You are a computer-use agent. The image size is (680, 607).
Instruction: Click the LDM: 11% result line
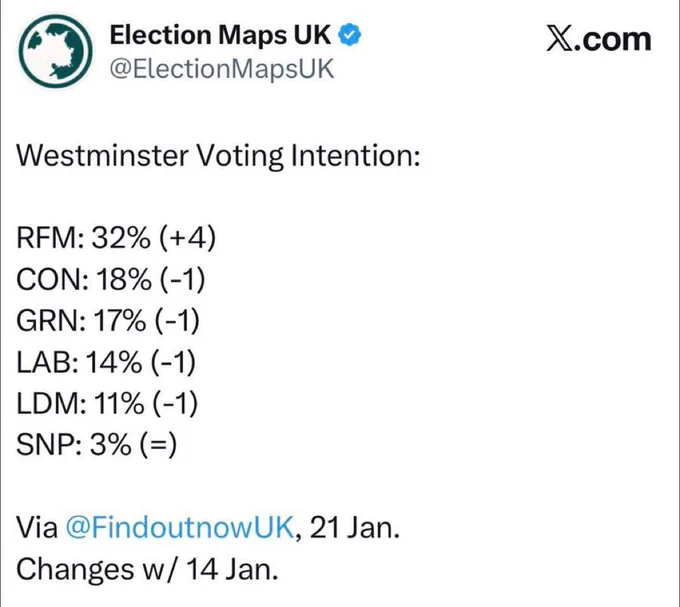click(107, 403)
